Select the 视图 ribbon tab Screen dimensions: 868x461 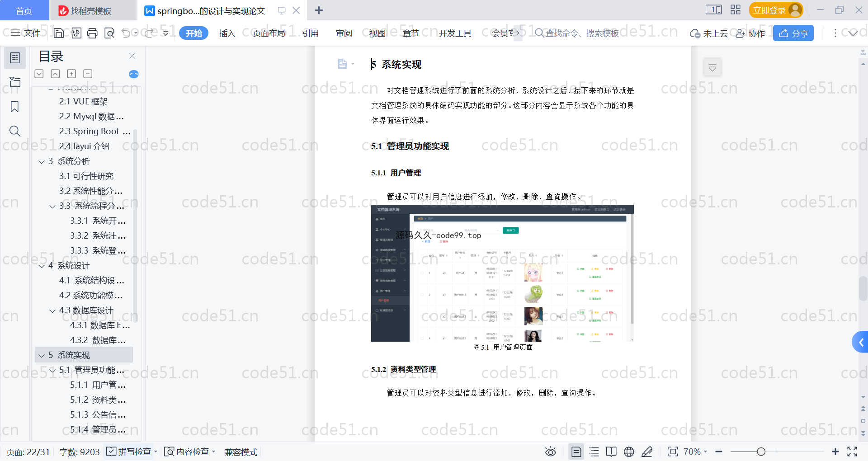coord(377,33)
